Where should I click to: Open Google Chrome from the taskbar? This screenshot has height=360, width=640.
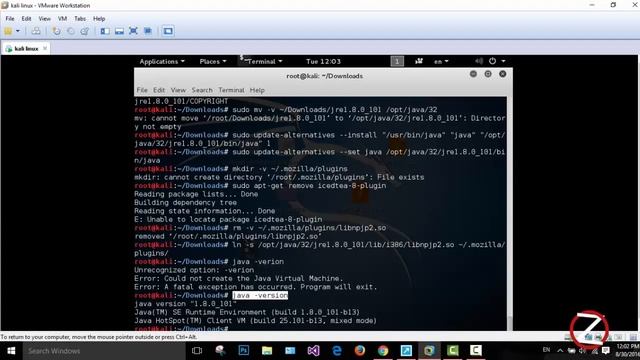[383, 351]
